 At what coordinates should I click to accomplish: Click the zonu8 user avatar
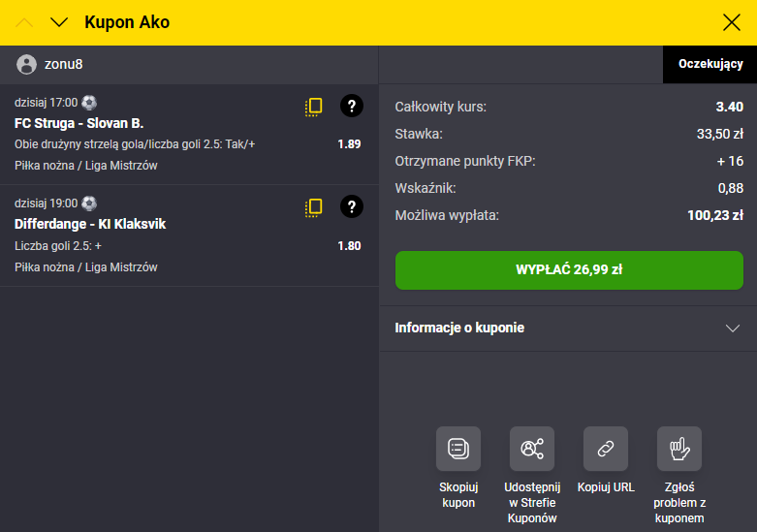[26, 64]
